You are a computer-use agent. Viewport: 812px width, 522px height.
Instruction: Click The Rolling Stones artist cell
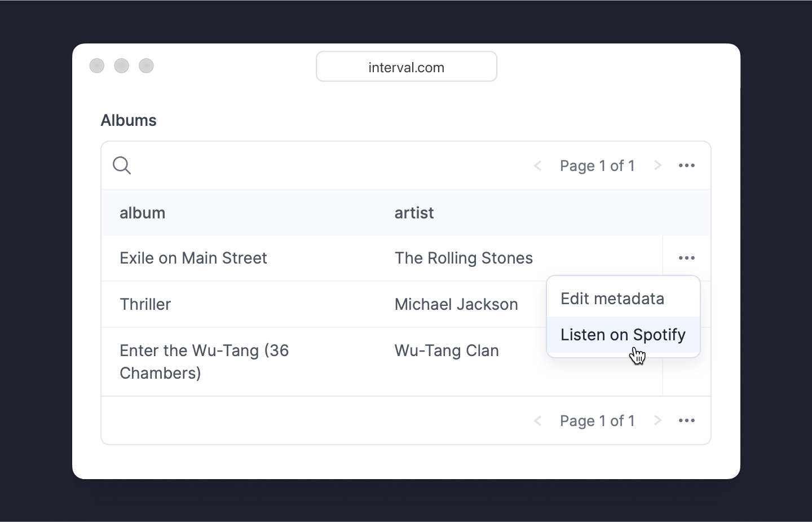point(464,258)
